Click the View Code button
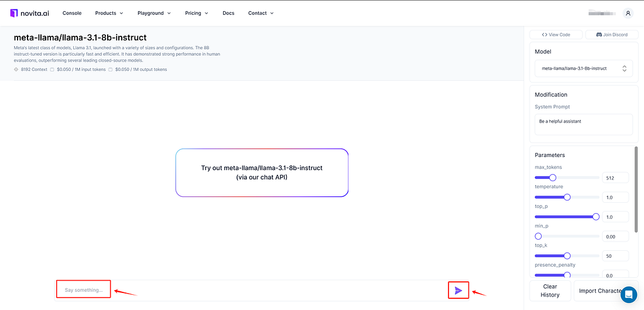The image size is (644, 310). (x=556, y=35)
